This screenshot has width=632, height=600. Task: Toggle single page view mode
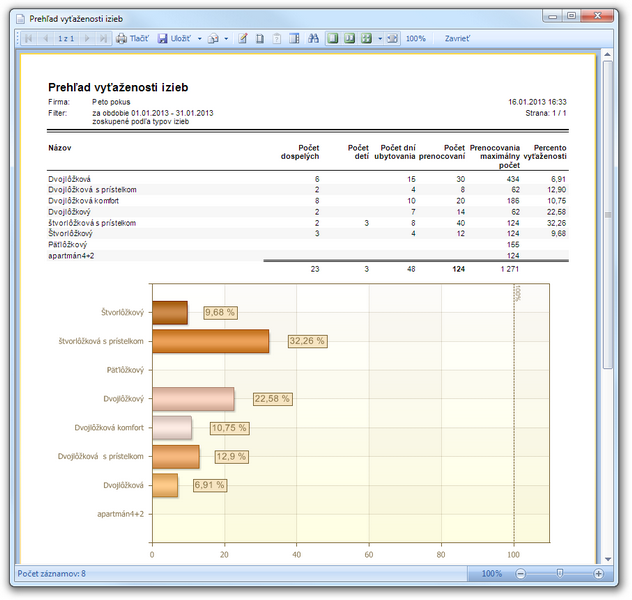tap(333, 39)
